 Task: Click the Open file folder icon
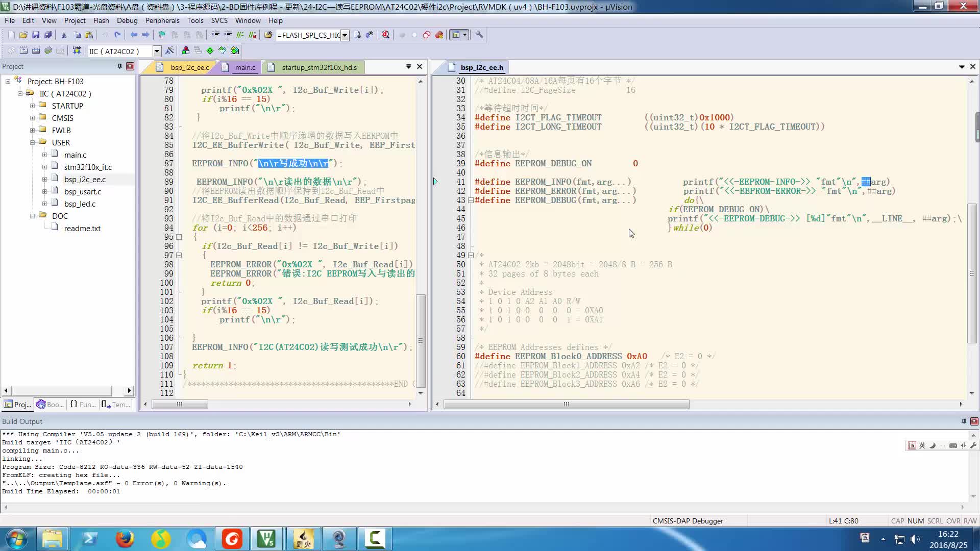coord(23,35)
